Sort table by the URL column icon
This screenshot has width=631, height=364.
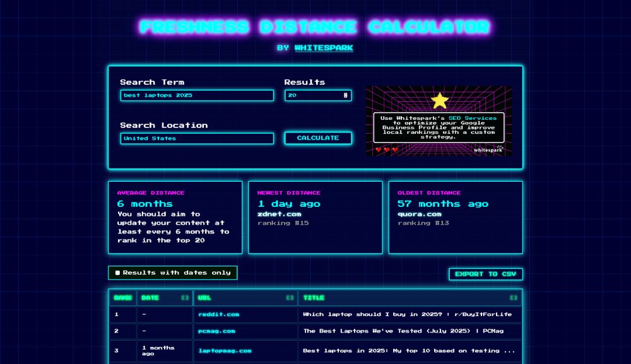pos(290,298)
